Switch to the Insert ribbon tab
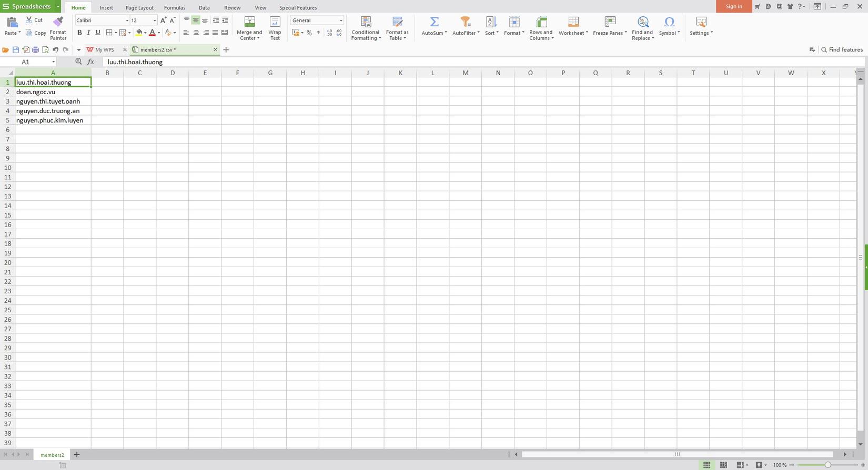The height and width of the screenshot is (470, 868). [x=106, y=8]
